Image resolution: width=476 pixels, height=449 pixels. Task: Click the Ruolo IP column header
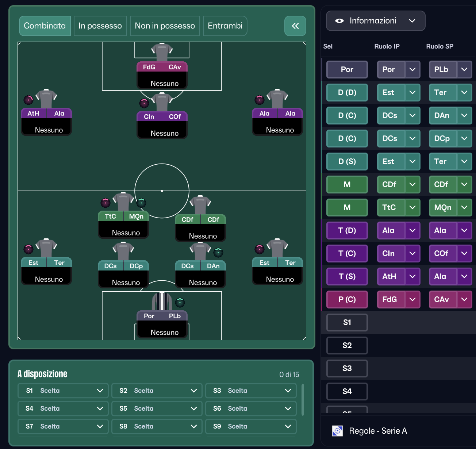pyautogui.click(x=387, y=46)
